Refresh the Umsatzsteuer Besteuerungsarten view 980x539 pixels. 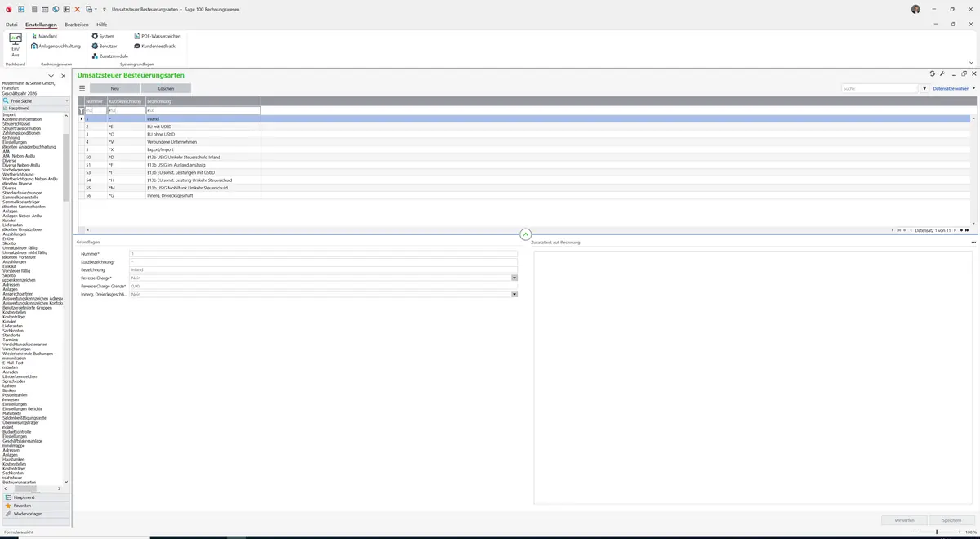click(x=932, y=74)
